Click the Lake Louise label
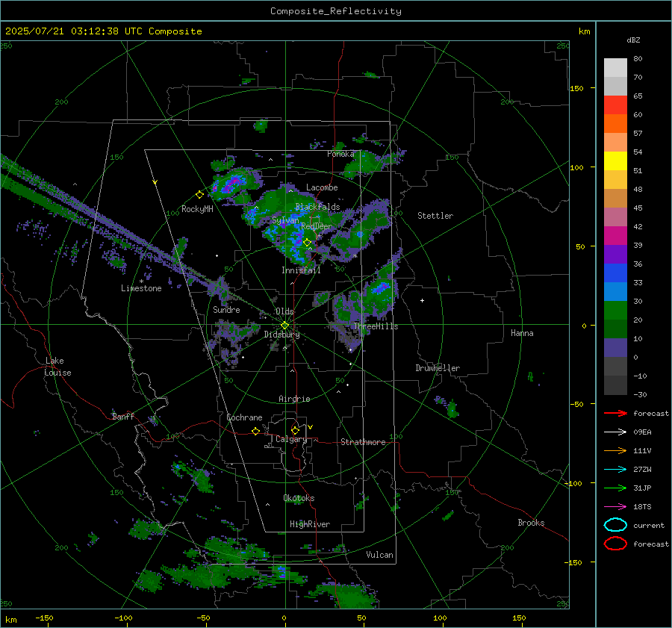The image size is (672, 628). [x=57, y=367]
